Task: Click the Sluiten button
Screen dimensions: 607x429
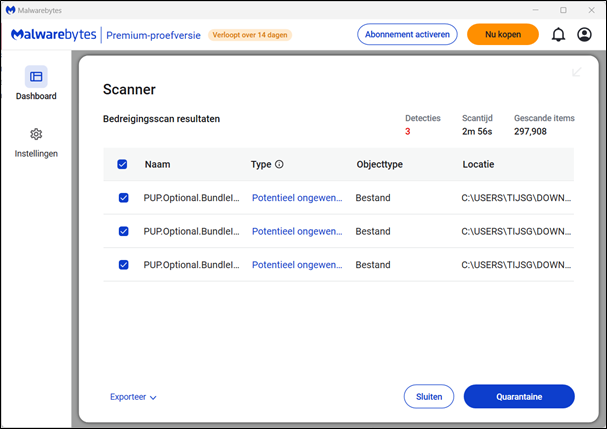Action: click(429, 397)
